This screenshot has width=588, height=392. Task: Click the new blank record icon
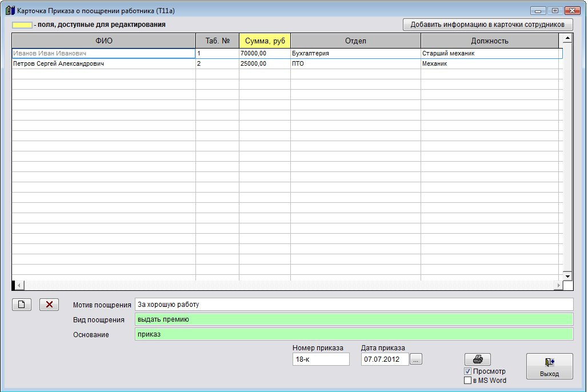21,305
